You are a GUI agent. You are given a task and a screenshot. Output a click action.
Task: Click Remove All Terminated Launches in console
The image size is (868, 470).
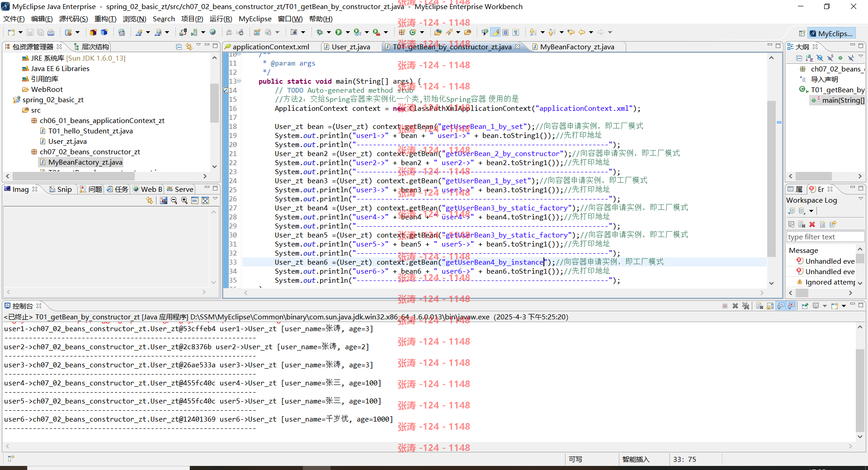pos(746,306)
